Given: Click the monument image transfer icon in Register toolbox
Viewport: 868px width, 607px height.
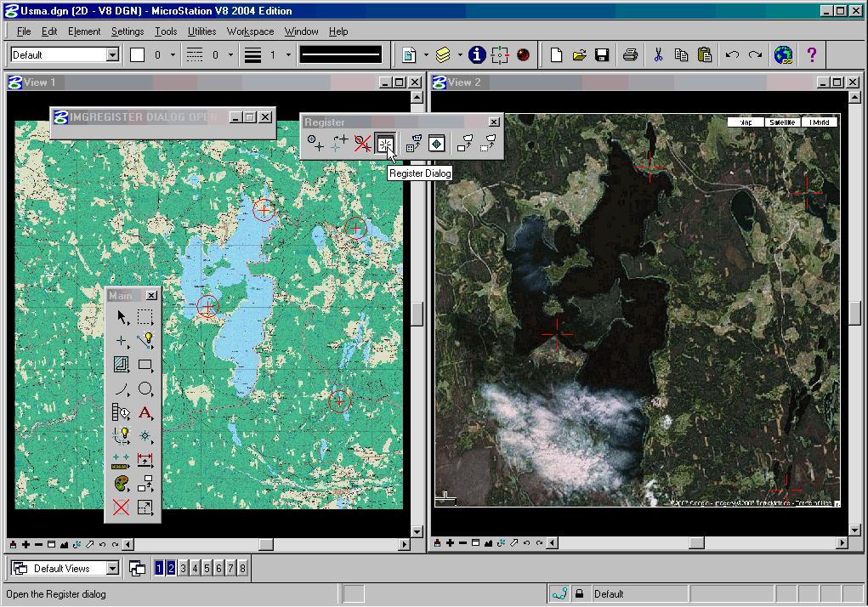Looking at the screenshot, I should click(413, 144).
